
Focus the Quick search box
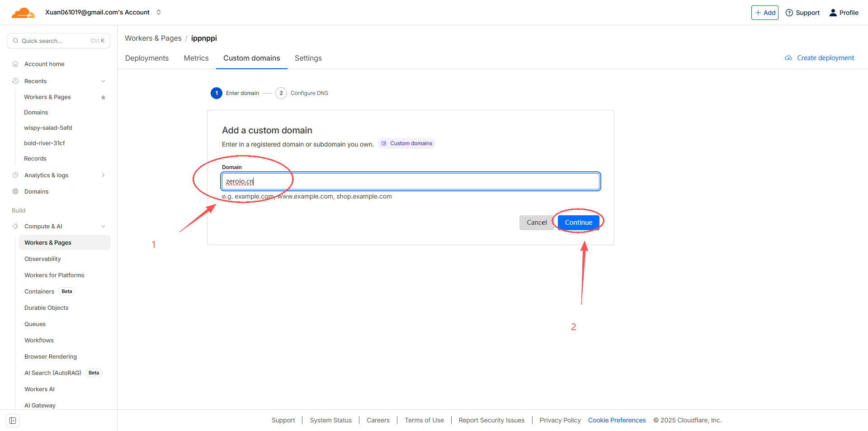(59, 41)
